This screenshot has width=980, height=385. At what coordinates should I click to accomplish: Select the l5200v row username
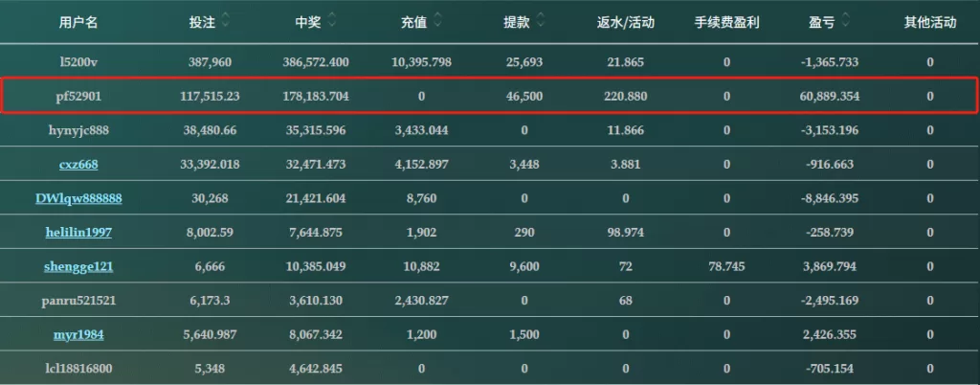tap(78, 62)
